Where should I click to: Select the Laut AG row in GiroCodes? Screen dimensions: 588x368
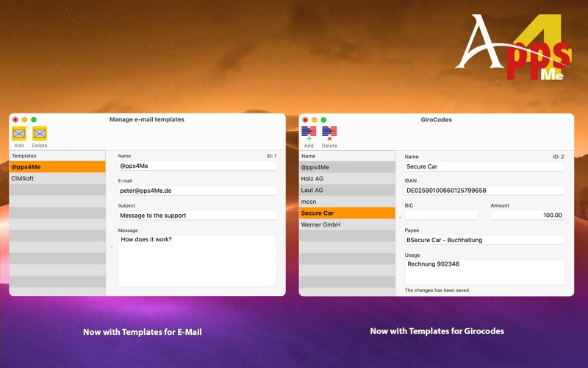tap(347, 190)
